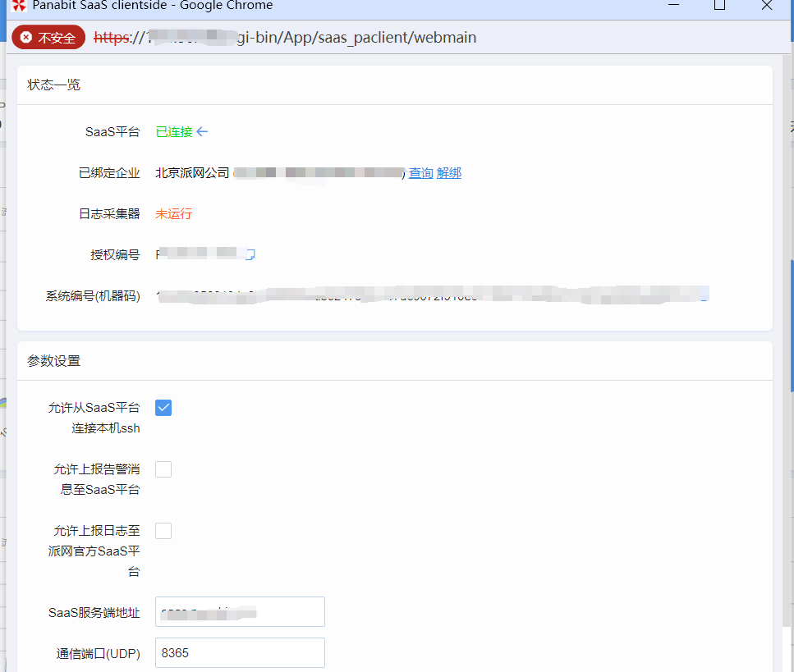This screenshot has height=672, width=794.
Task: Click the 状态一览 section heading
Action: click(x=53, y=85)
